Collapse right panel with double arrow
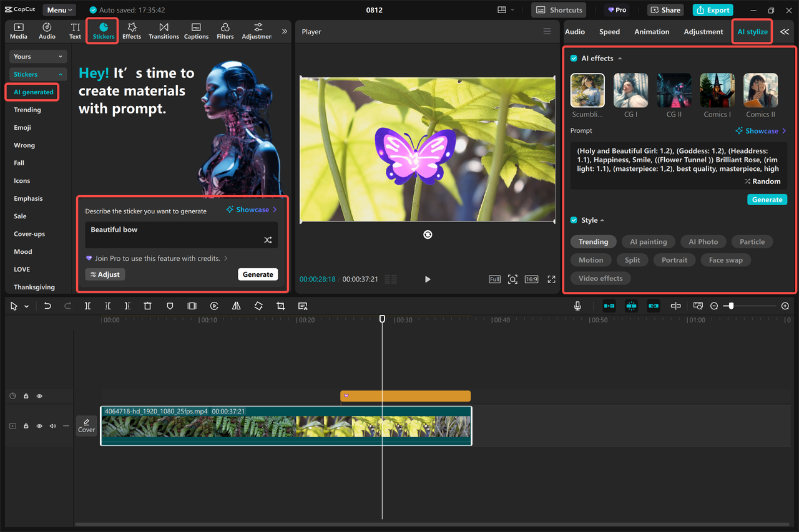799x532 pixels. 785,32
